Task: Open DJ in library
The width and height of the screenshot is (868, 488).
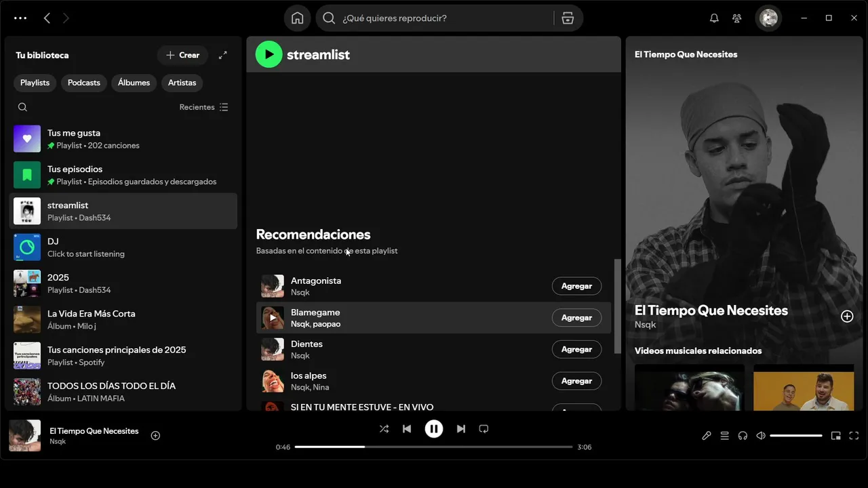Action: click(x=123, y=247)
